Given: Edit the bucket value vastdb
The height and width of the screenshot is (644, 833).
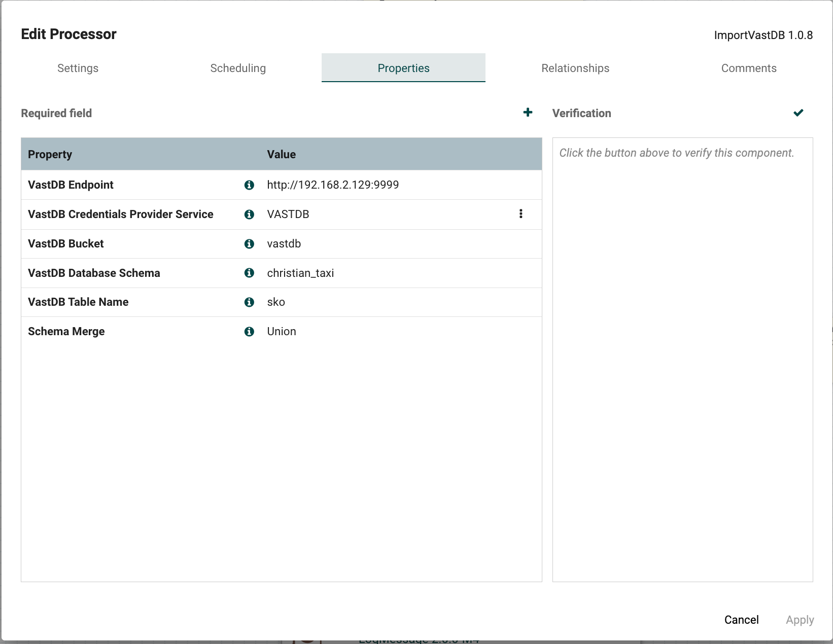Looking at the screenshot, I should [284, 244].
